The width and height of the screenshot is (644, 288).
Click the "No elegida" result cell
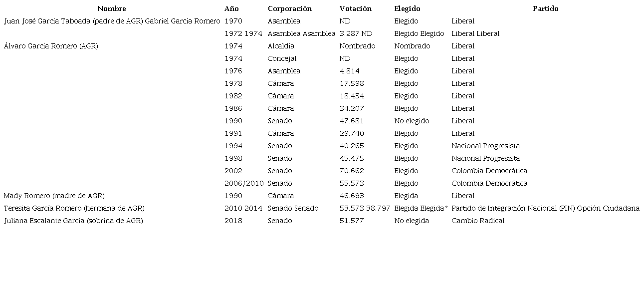click(412, 221)
